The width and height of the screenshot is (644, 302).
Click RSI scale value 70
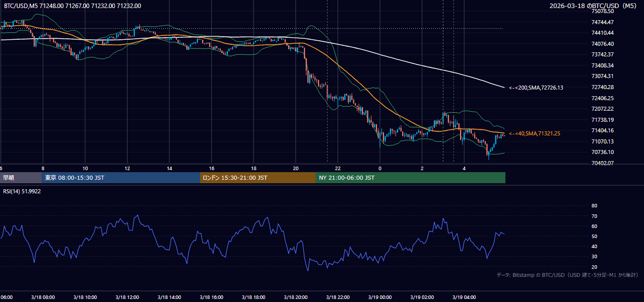tap(594, 216)
